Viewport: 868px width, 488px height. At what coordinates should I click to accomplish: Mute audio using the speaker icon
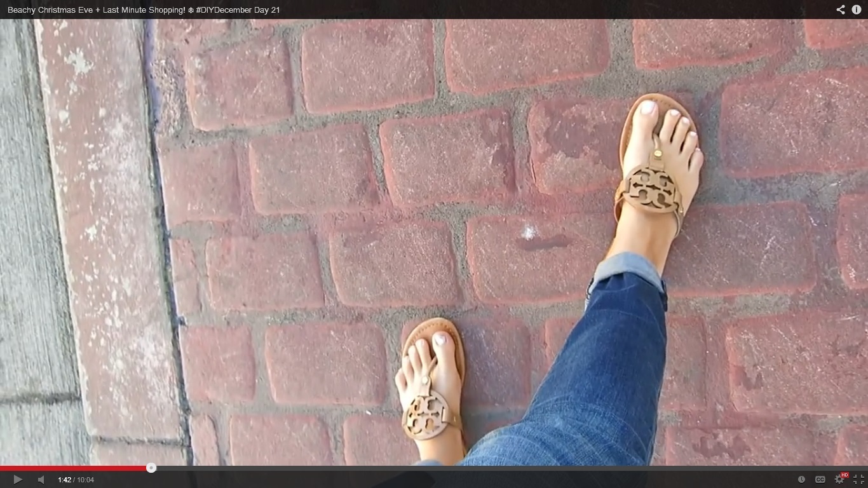(41, 480)
